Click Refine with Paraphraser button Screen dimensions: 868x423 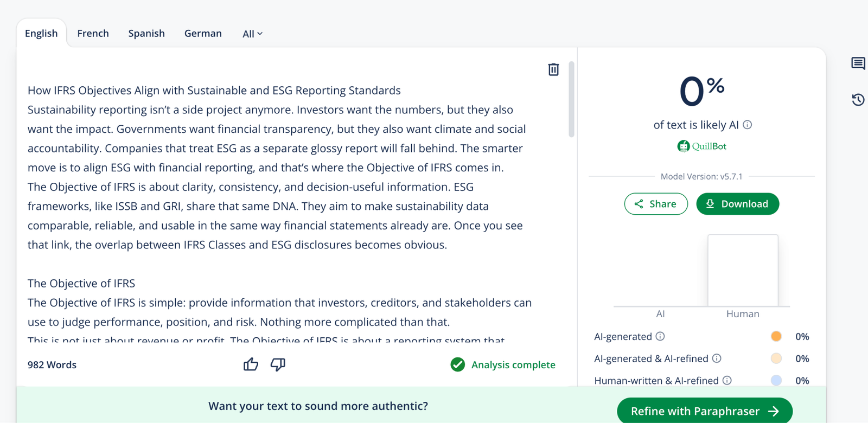pos(704,411)
